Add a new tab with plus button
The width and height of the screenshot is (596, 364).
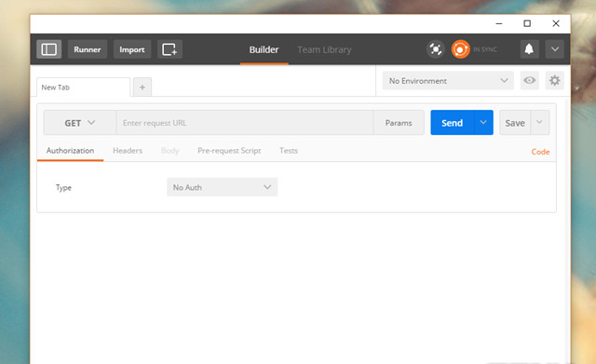[142, 88]
